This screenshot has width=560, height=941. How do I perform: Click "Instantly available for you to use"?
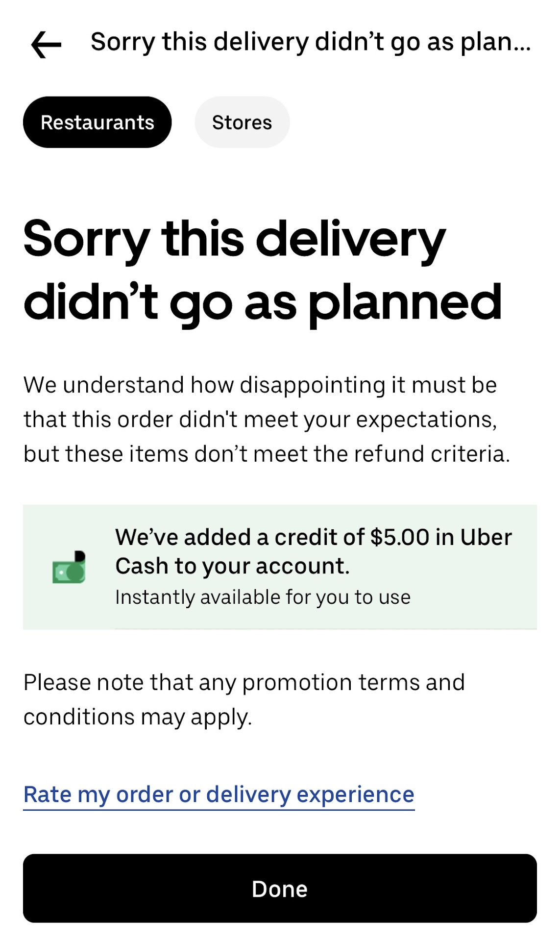263,597
